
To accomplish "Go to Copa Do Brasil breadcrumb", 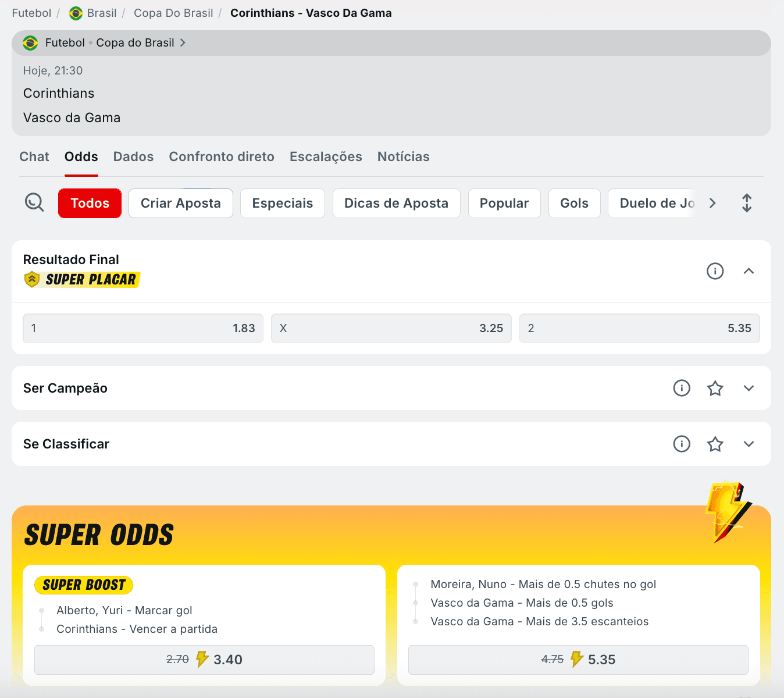I will coord(173,13).
